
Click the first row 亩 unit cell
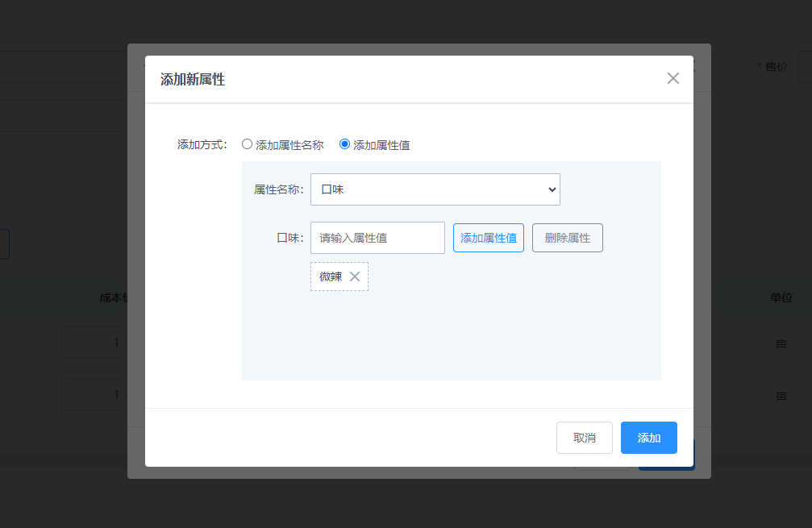(781, 343)
